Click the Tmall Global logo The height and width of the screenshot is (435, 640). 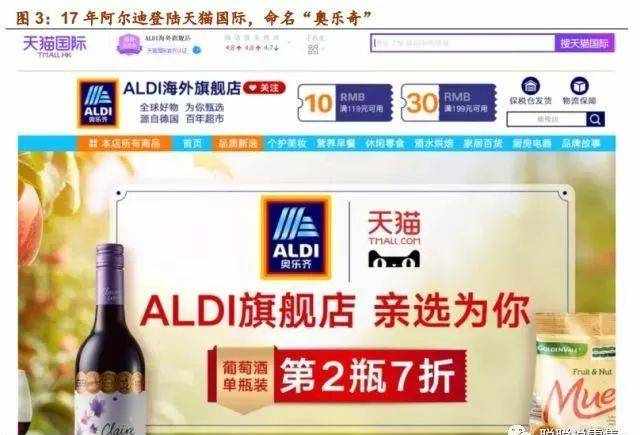click(55, 46)
